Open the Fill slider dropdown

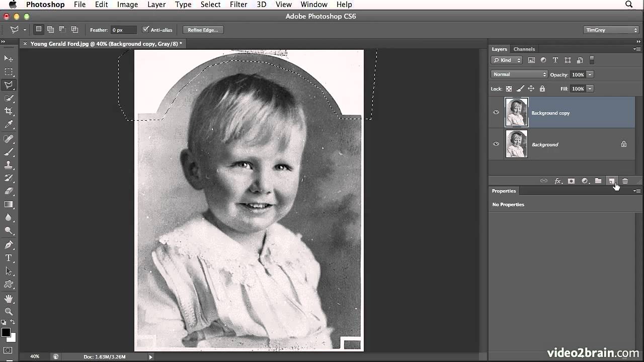(590, 88)
